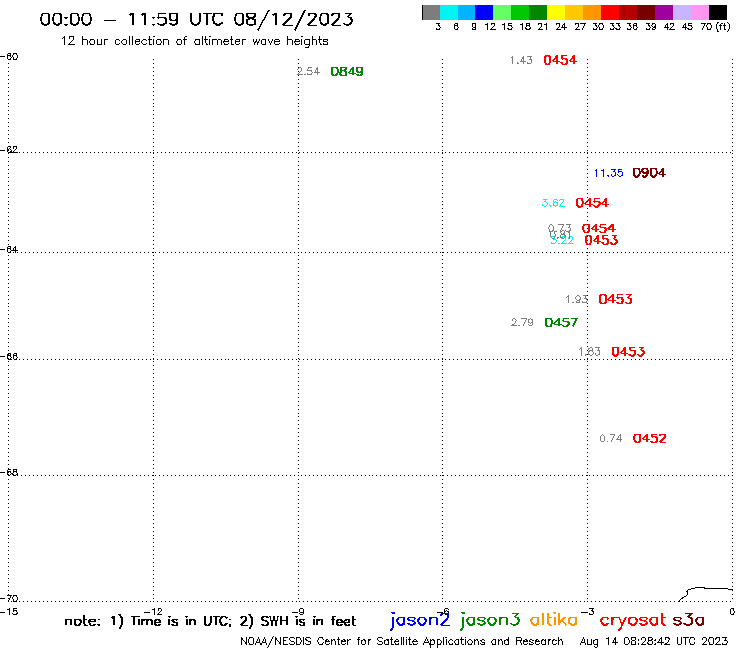
Task: Click the -12 longitude axis label
Action: tap(153, 612)
